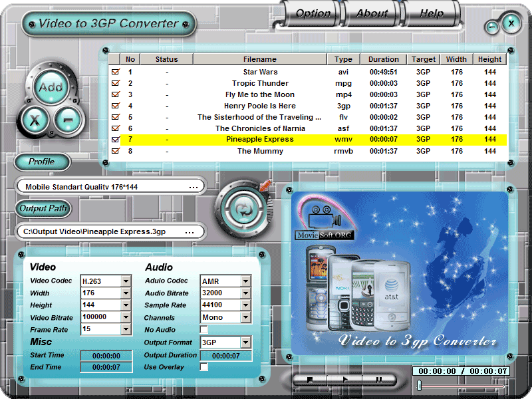The height and width of the screenshot is (399, 532).
Task: Open the Audio Bitrate dropdown
Action: point(245,293)
